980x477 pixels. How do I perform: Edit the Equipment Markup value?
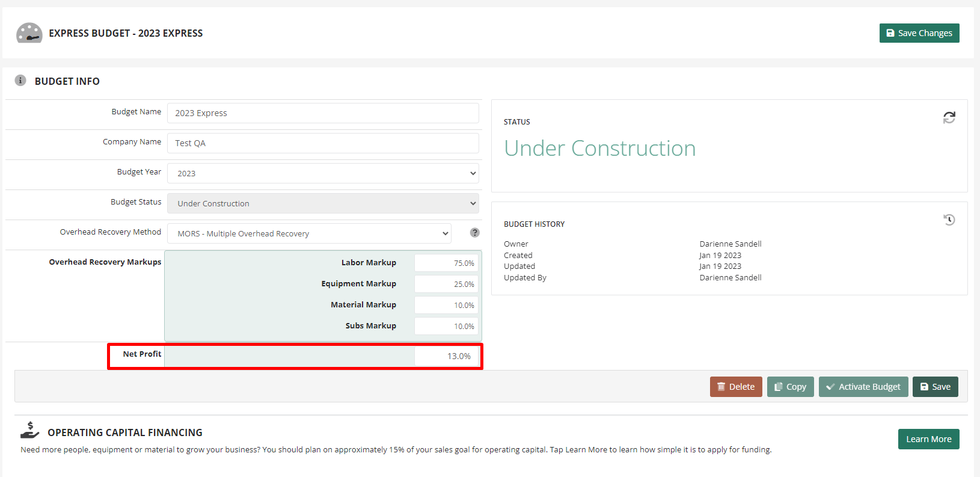(446, 284)
